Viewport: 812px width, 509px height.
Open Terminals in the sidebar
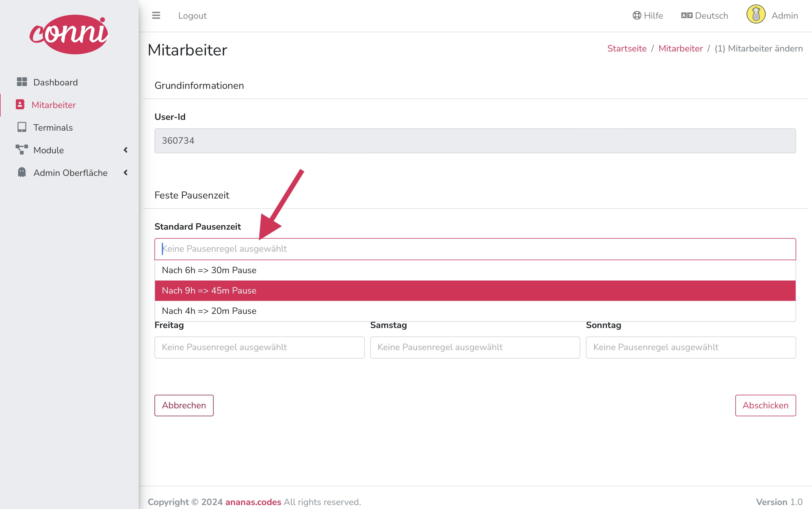[53, 127]
